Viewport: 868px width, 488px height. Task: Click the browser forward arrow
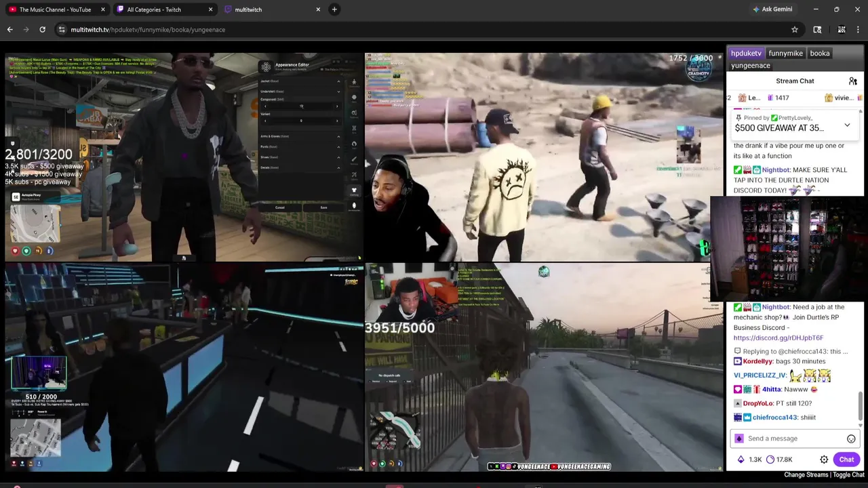click(x=26, y=29)
